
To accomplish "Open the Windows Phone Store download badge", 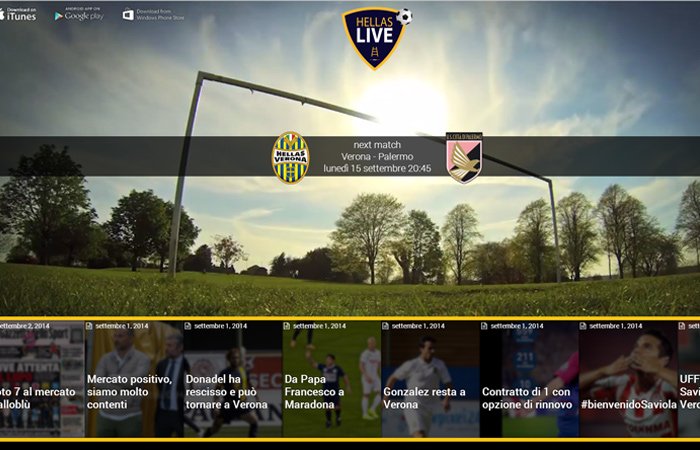I will click(154, 15).
